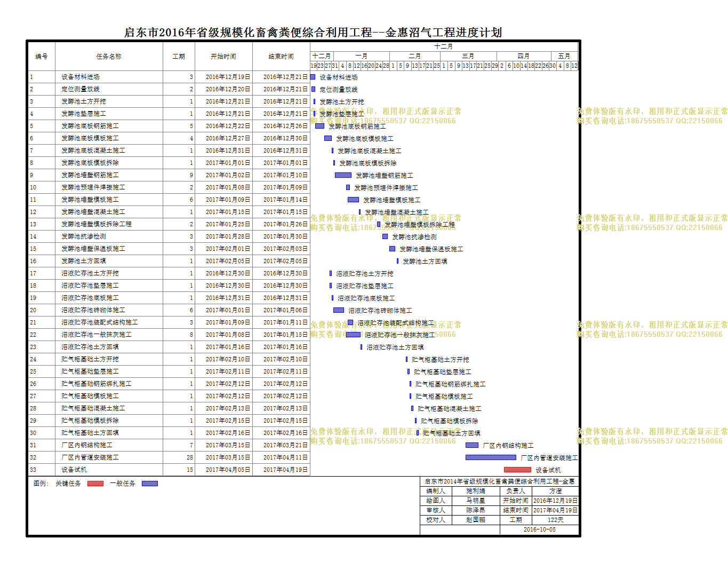Select the 发酵池抗渗检测 Gantt bar

point(385,236)
